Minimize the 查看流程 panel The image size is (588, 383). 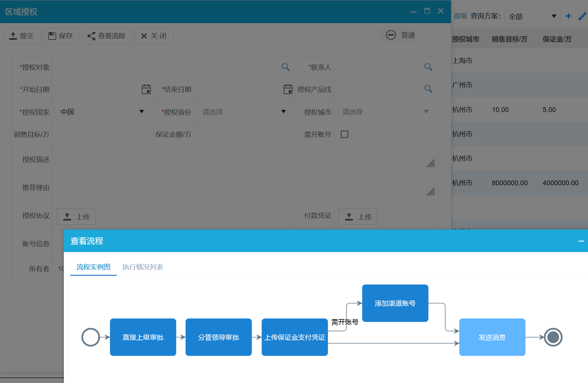[x=581, y=241]
